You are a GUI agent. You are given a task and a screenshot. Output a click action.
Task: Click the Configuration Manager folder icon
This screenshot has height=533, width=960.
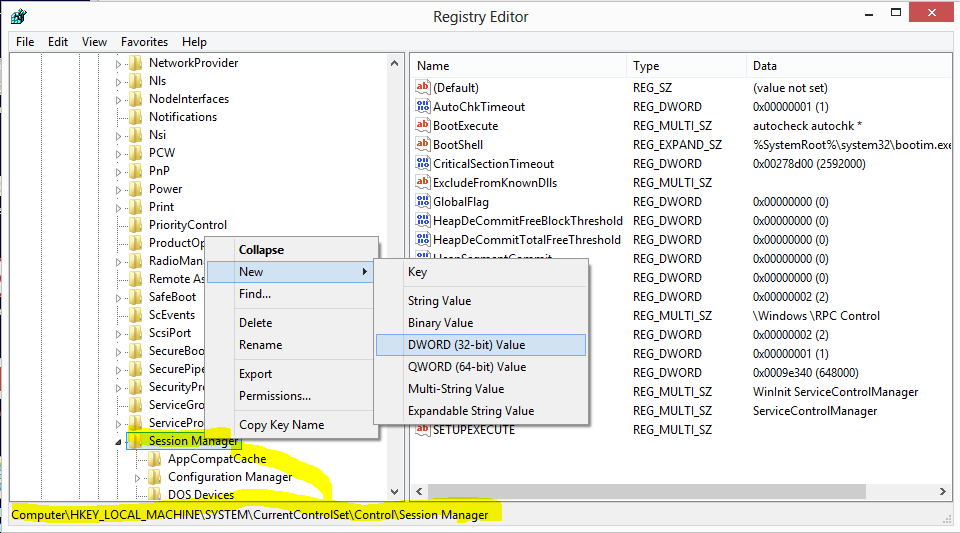coord(155,477)
